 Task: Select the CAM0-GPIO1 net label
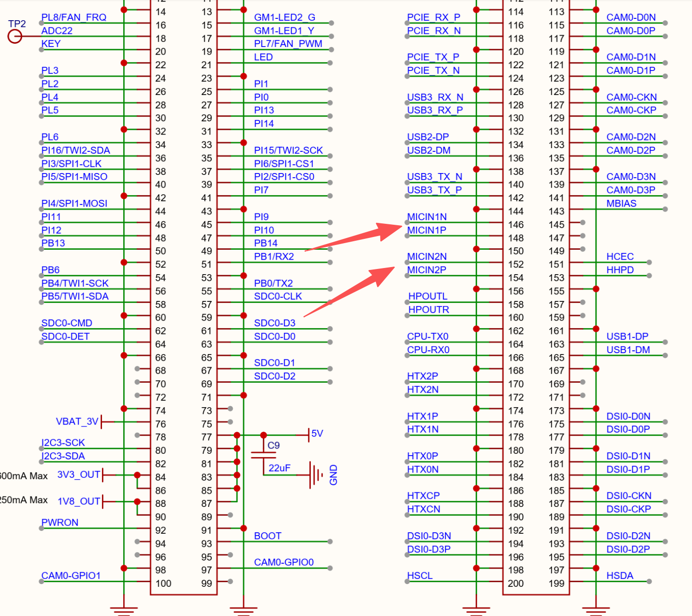coord(71,576)
